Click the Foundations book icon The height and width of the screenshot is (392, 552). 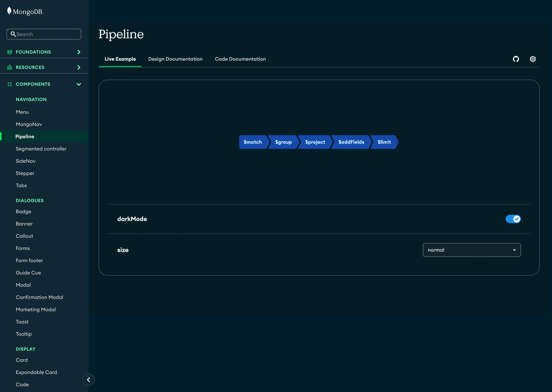9,52
